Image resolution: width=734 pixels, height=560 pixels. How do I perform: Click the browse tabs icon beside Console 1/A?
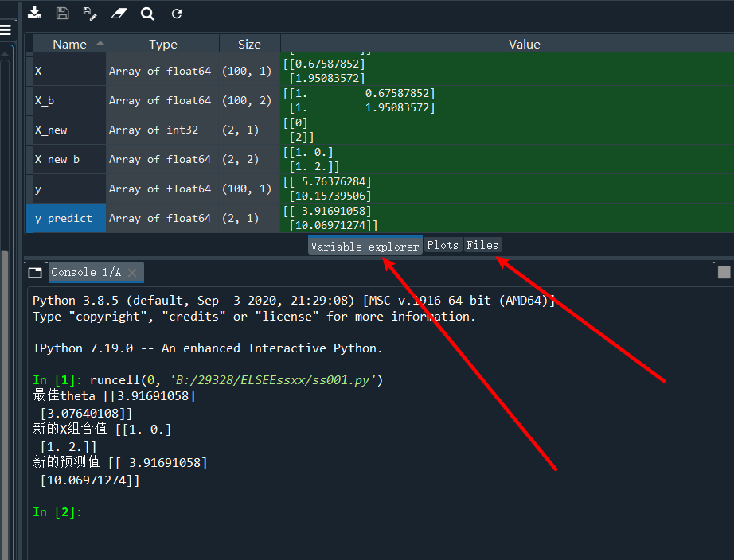coord(35,272)
